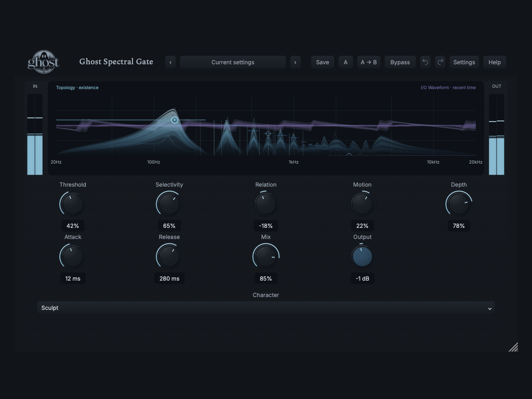This screenshot has width=532, height=399.
Task: Click the redo arrow icon
Action: click(440, 62)
